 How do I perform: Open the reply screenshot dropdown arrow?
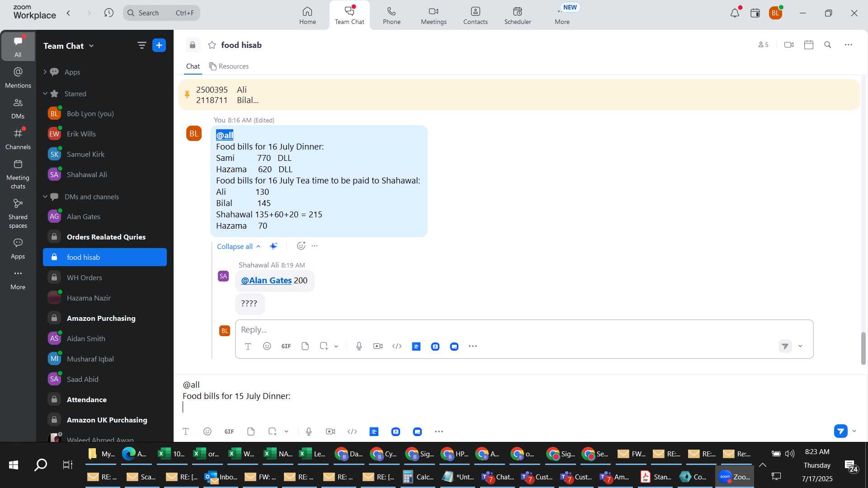(x=336, y=346)
